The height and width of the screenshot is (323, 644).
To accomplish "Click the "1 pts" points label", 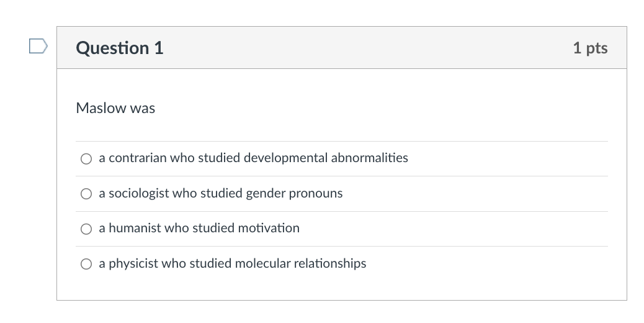I will (x=590, y=48).
